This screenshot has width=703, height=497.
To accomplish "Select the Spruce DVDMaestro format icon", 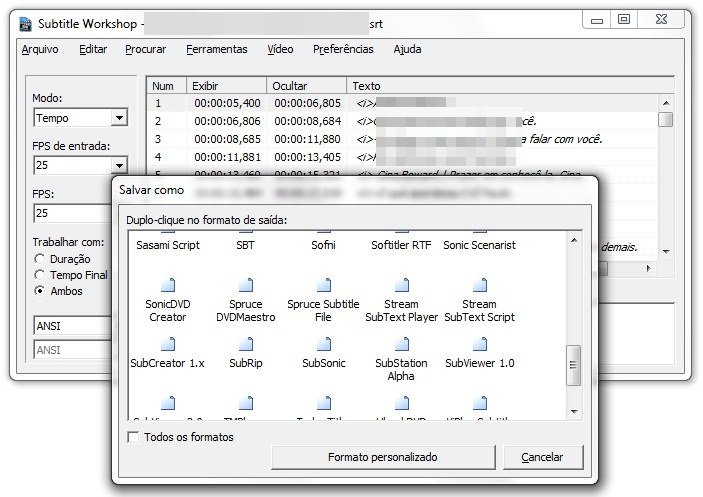I will pyautogui.click(x=246, y=285).
